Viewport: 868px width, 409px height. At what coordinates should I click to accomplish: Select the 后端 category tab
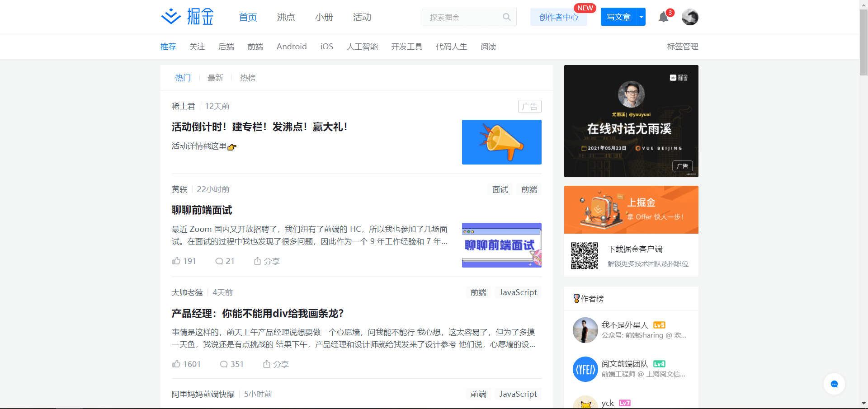click(x=226, y=47)
